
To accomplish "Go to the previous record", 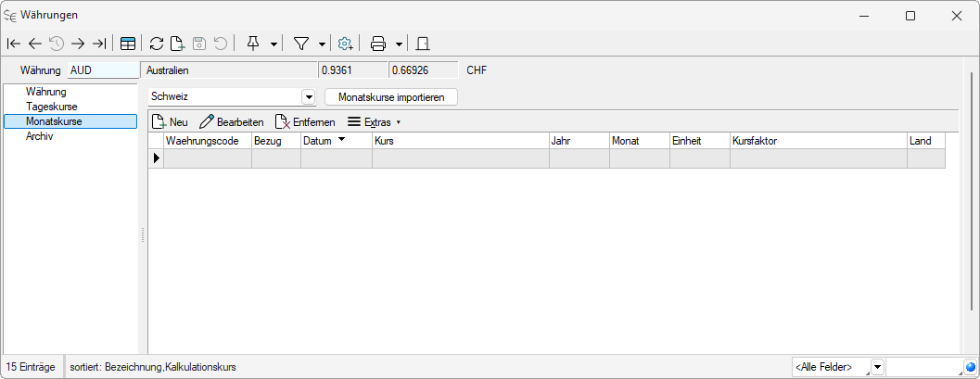I will coord(35,44).
